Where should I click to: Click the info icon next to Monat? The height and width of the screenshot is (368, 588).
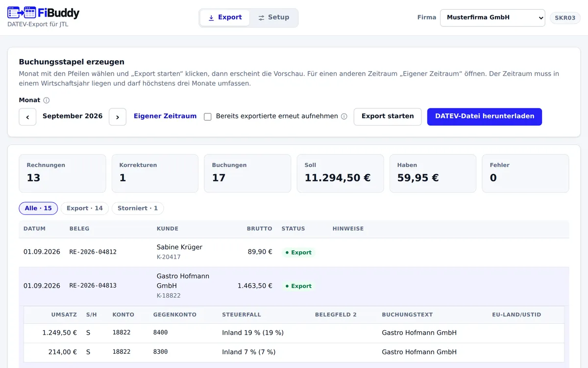pyautogui.click(x=47, y=100)
